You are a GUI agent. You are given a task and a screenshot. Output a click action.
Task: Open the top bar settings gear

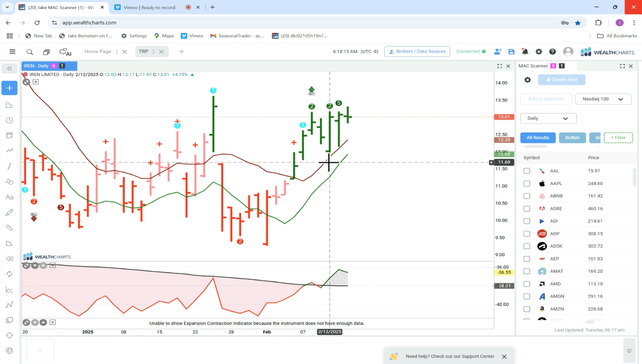(539, 52)
